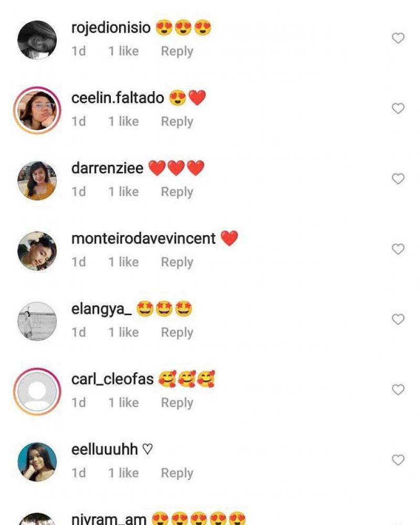Show likes on elangya_'s comment
This screenshot has height=525, width=420.
pos(123,333)
